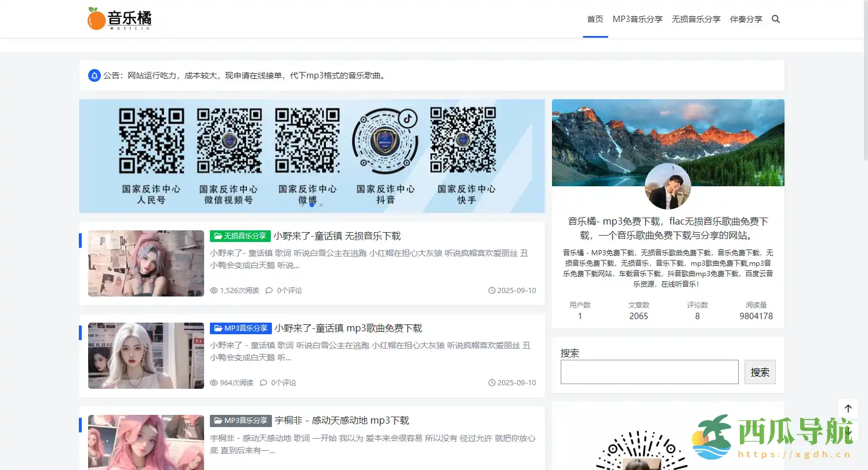The height and width of the screenshot is (470, 868).
Task: Click the blue announcement bell icon
Action: (x=94, y=75)
